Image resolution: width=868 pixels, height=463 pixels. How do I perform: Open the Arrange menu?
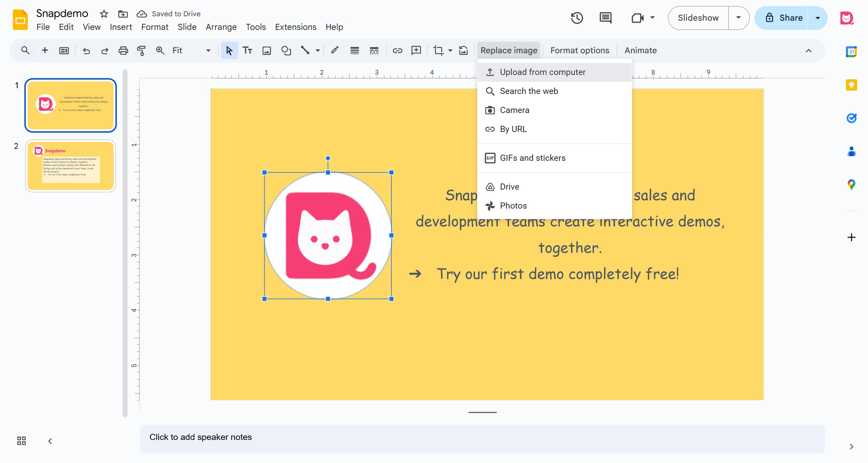221,27
